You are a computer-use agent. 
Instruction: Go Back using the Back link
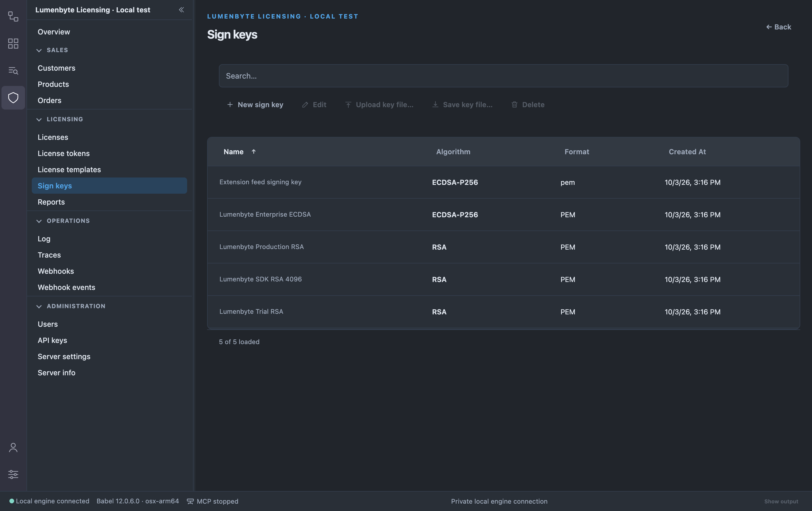tap(778, 27)
